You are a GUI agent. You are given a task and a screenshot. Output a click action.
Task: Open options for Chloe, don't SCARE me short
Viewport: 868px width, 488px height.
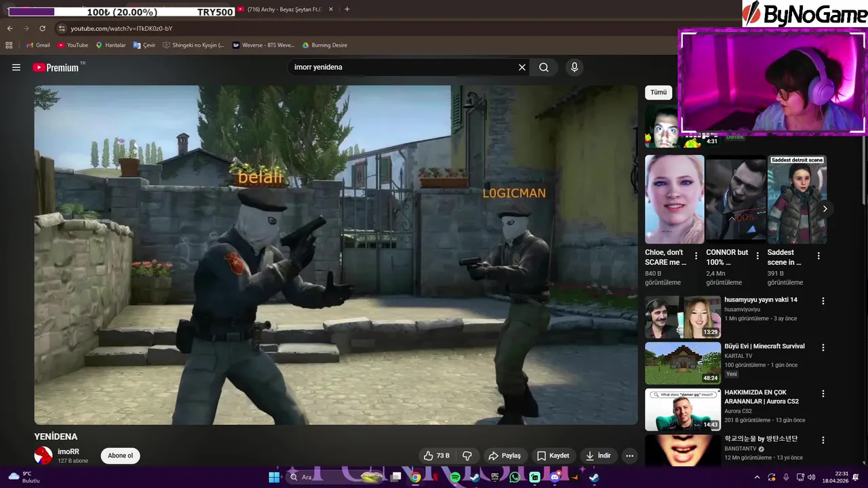tap(696, 256)
